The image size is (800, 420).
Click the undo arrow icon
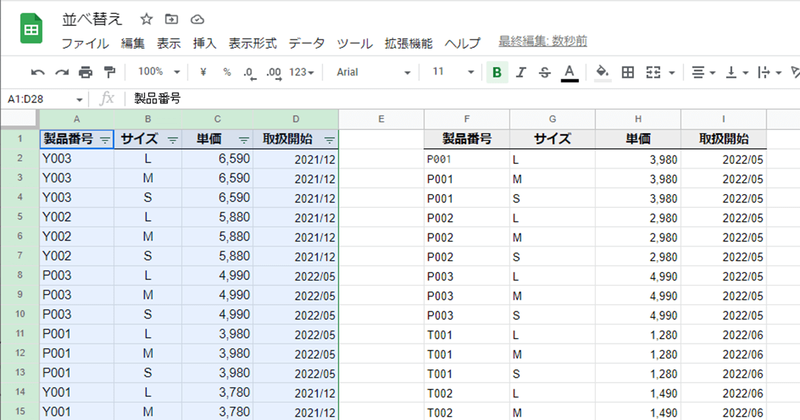pyautogui.click(x=38, y=72)
